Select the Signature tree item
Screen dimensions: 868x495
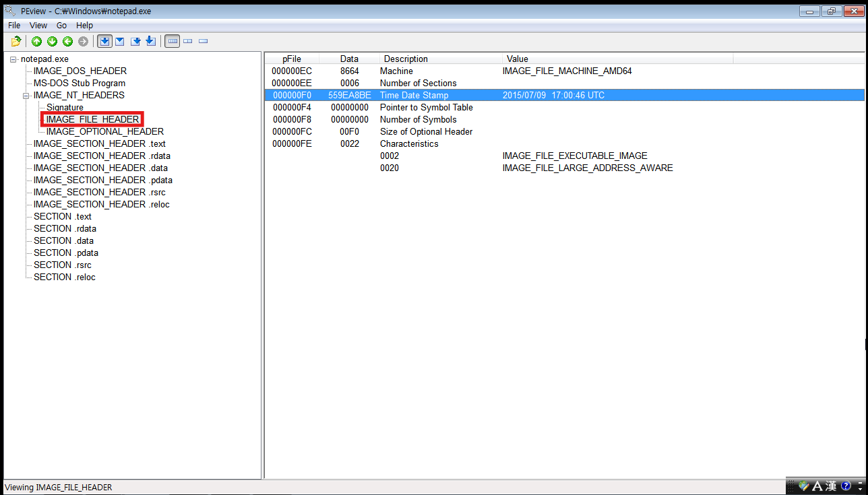pyautogui.click(x=65, y=107)
